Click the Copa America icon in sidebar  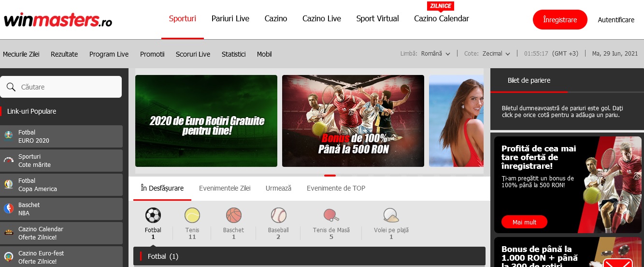pos(9,184)
